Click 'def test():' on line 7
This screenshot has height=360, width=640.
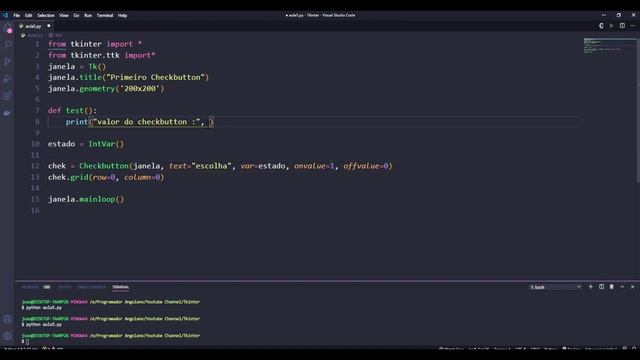72,111
